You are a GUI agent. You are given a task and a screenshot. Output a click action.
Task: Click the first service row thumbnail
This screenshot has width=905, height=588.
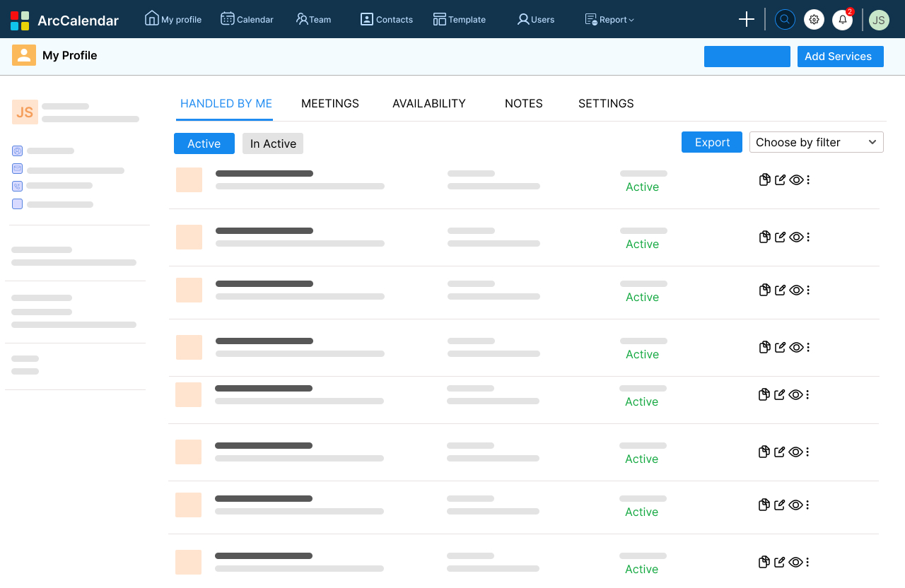tap(189, 180)
